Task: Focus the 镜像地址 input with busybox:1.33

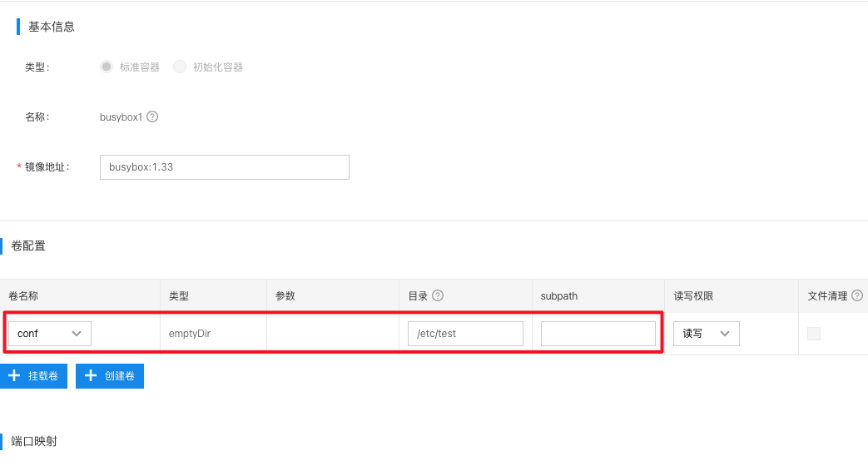Action: click(224, 167)
